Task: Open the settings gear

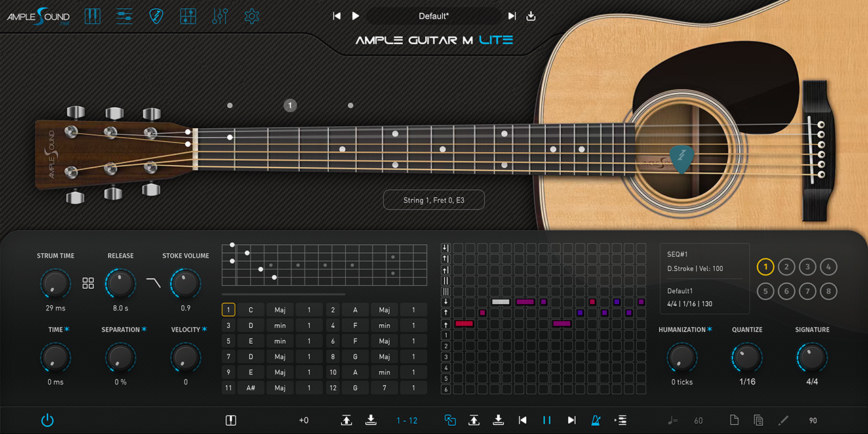Action: pyautogui.click(x=252, y=16)
